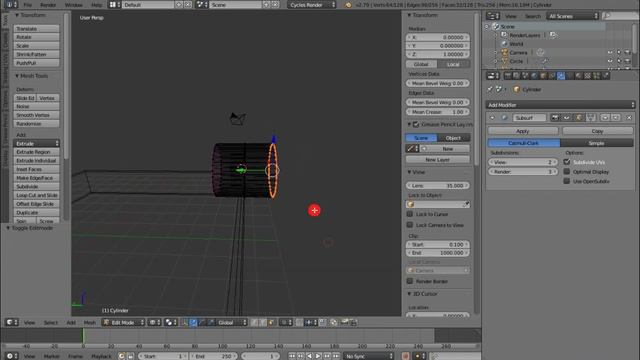The height and width of the screenshot is (360, 640).
Task: Adjust the Lens focal length field
Action: coord(438,185)
